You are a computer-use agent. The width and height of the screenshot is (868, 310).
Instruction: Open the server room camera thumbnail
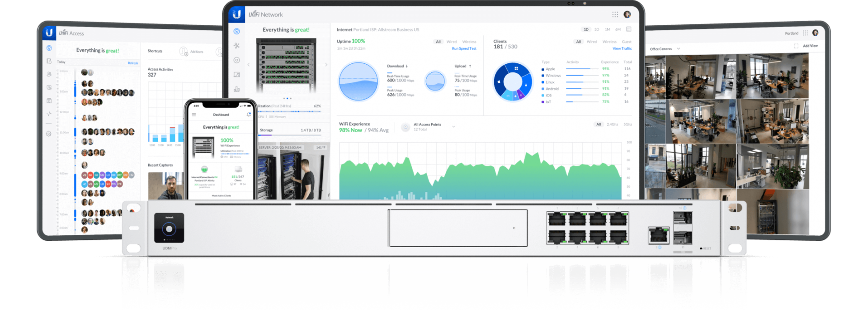click(294, 172)
